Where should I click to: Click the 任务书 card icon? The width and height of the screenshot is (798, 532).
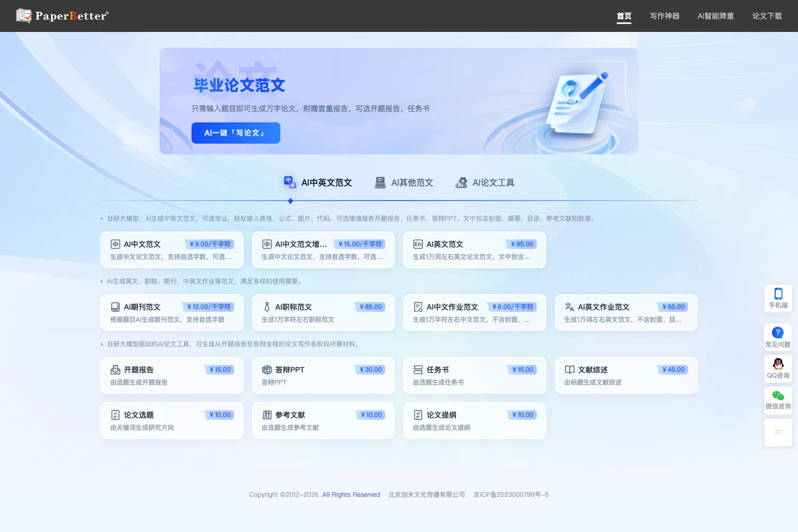(x=418, y=370)
